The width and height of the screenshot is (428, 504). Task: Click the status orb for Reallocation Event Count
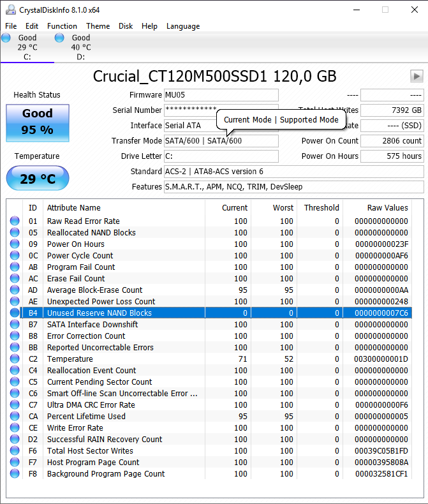click(15, 370)
